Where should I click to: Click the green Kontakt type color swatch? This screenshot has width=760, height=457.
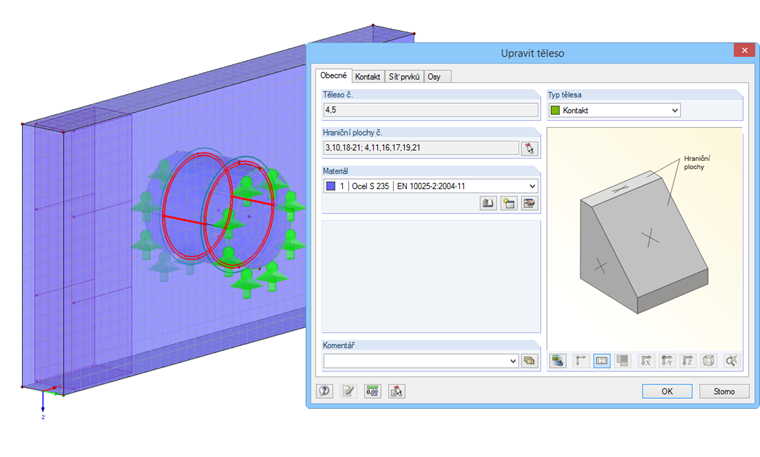tap(555, 110)
